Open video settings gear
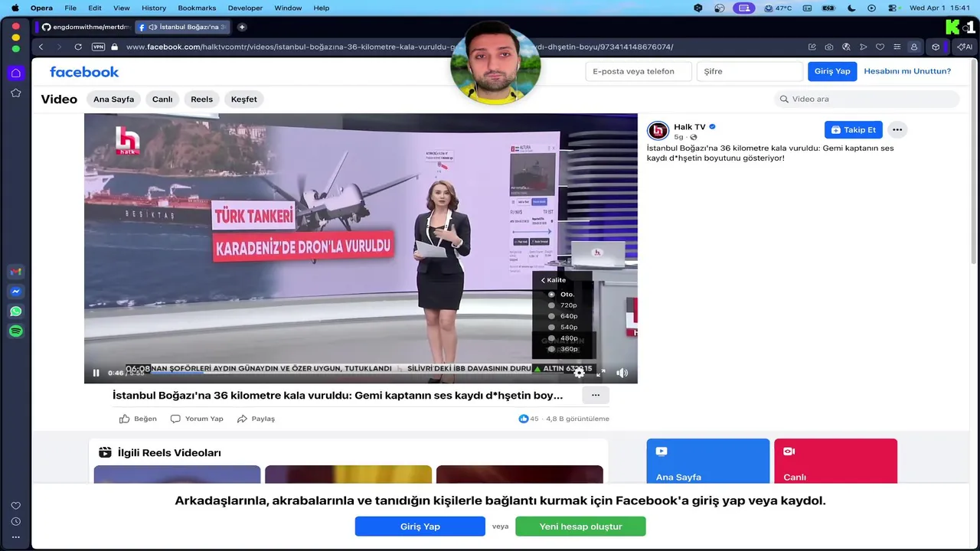Viewport: 980px width, 551px height. (x=580, y=373)
